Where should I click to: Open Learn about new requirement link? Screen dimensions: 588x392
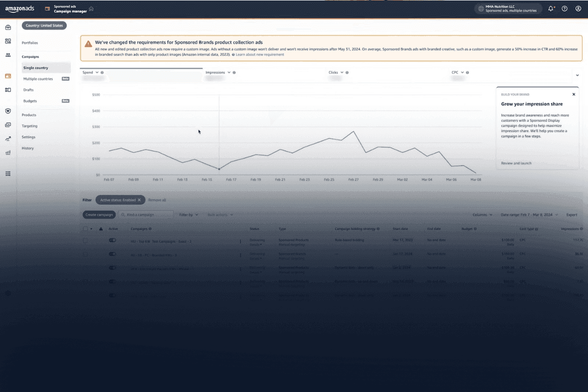click(x=260, y=54)
